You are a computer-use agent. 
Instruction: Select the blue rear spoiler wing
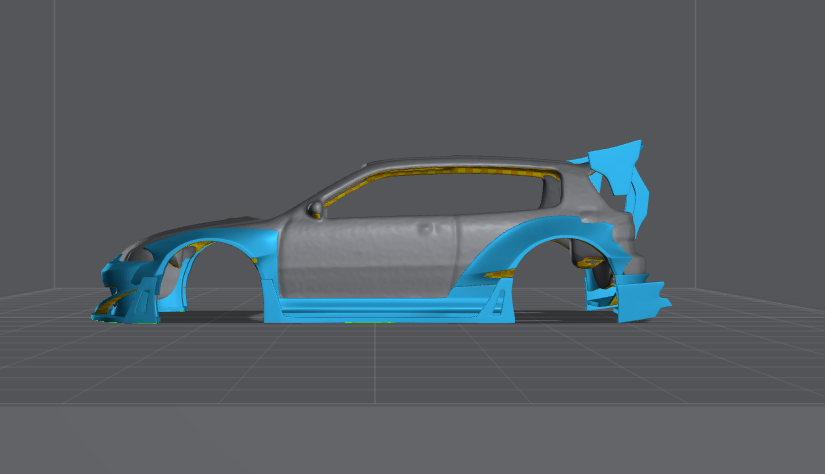618,163
